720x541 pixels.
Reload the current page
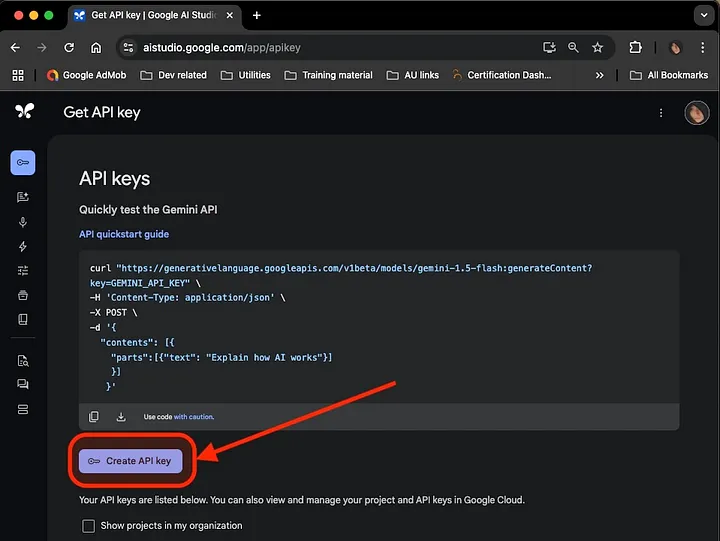pos(69,47)
